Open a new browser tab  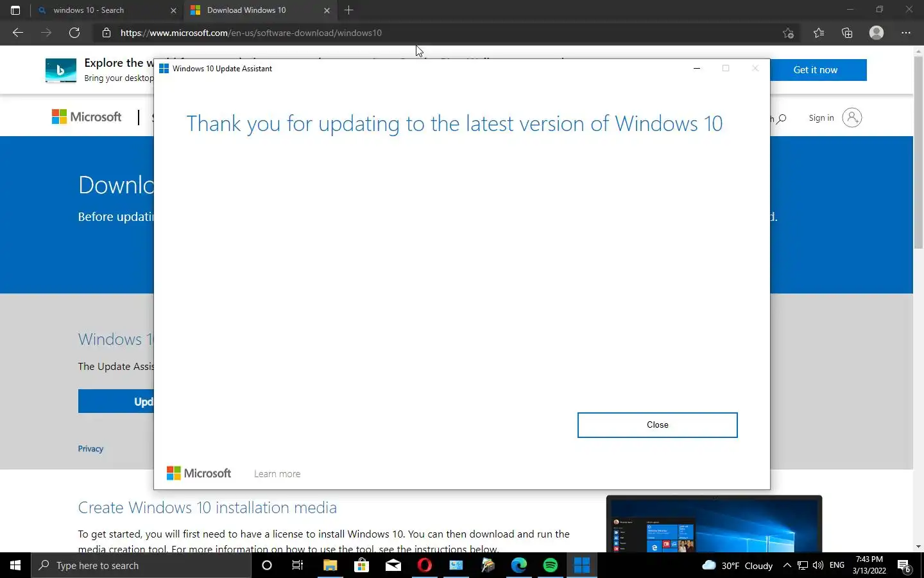pos(348,10)
